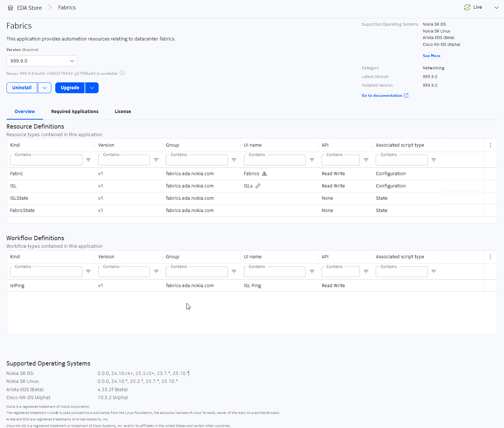Sort Resource Definitions by Kind column header
The height and width of the screenshot is (428, 504).
[15, 145]
